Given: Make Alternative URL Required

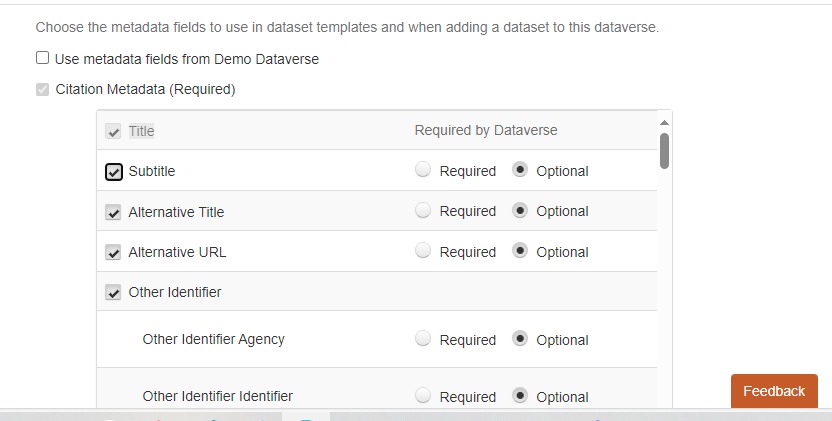Looking at the screenshot, I should (423, 251).
